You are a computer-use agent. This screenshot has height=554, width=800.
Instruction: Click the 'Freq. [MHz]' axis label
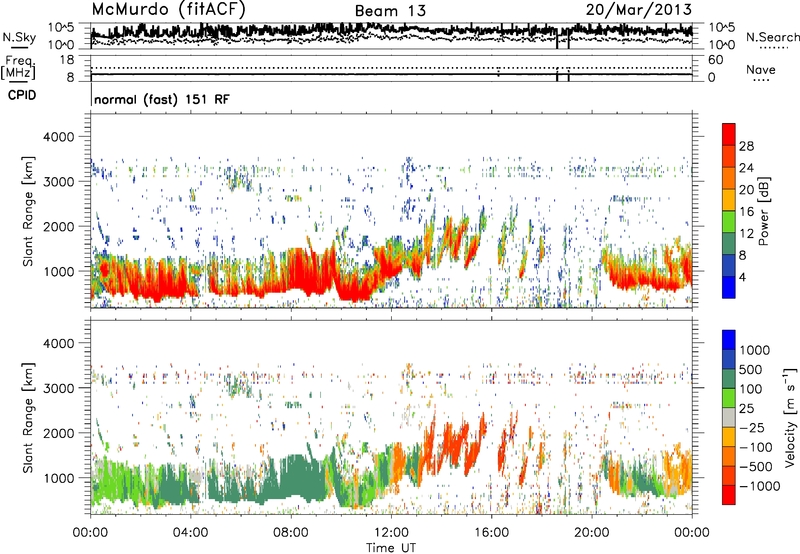(x=19, y=67)
